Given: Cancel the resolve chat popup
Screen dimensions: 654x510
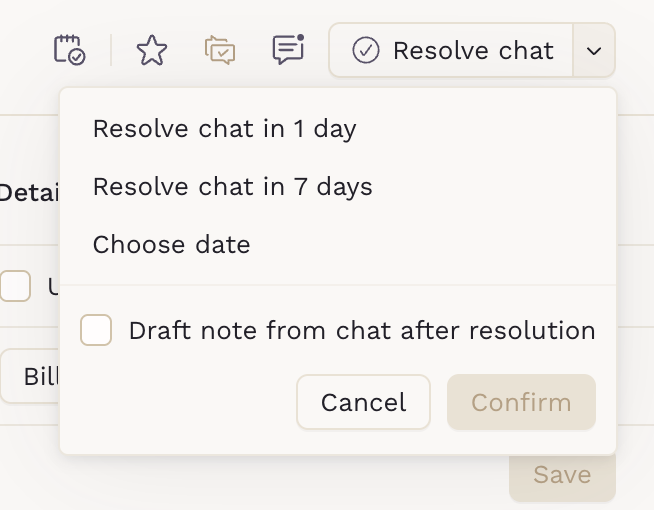Looking at the screenshot, I should (x=363, y=402).
